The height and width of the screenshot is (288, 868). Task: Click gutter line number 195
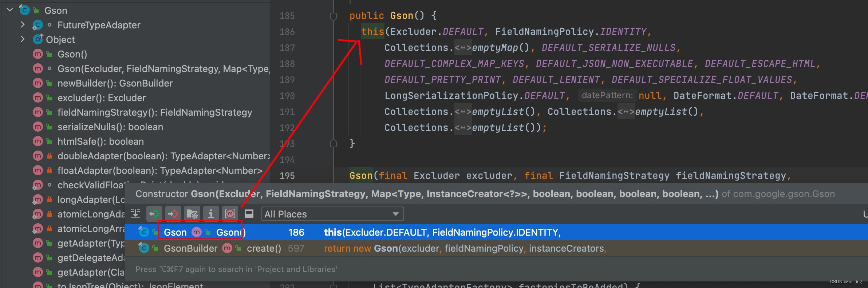(287, 176)
